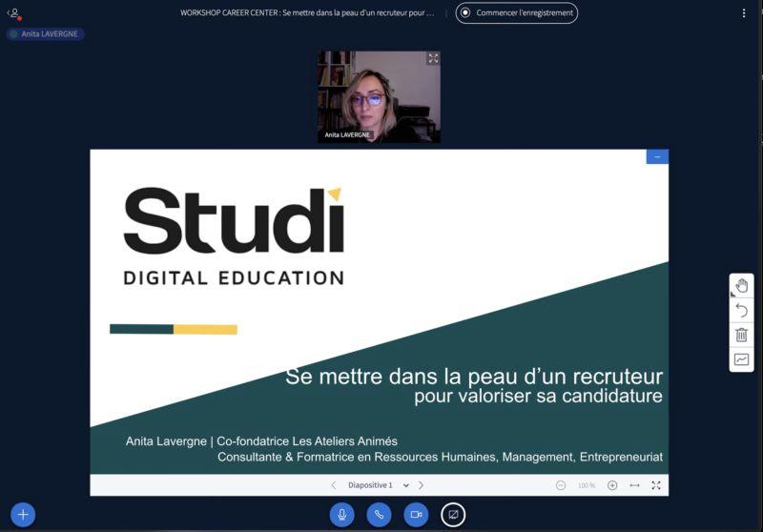Zoom out the presentation
Viewport: 763px width, 532px height.
[x=561, y=485]
